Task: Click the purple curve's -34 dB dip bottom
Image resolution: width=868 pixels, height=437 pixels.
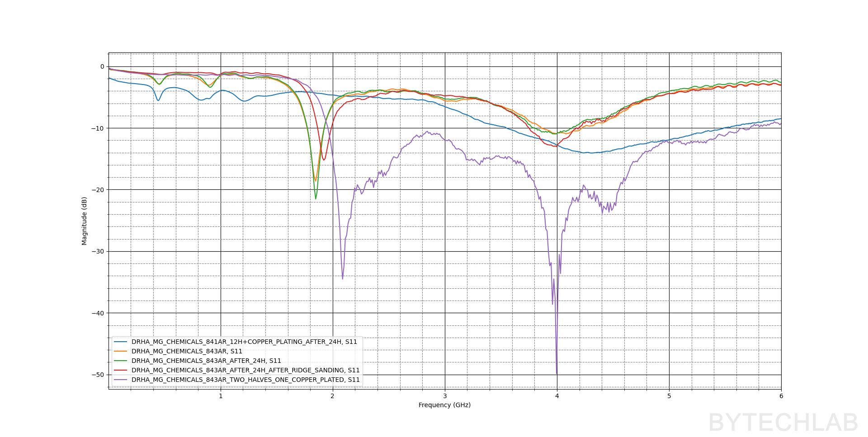Action: 343,278
